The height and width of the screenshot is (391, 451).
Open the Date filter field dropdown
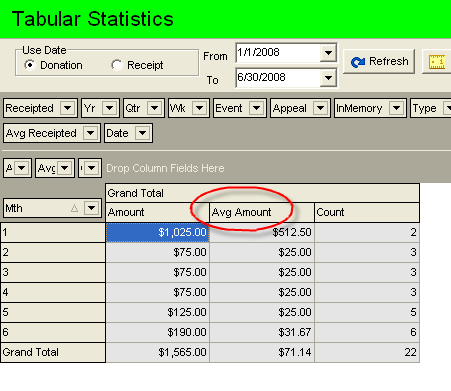pos(143,133)
